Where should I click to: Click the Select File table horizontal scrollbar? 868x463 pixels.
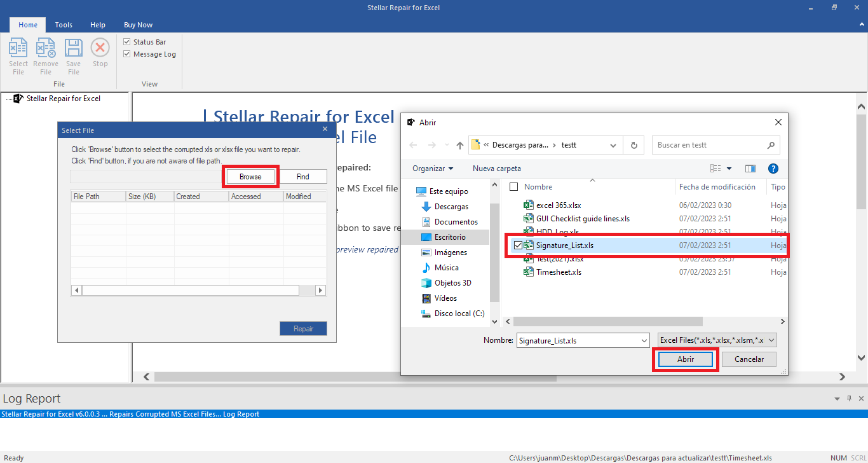pyautogui.click(x=191, y=290)
